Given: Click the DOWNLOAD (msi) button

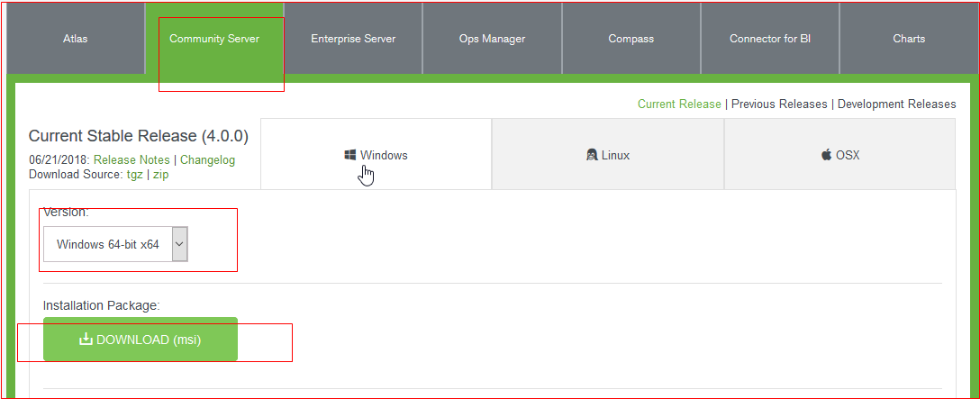Looking at the screenshot, I should point(141,340).
